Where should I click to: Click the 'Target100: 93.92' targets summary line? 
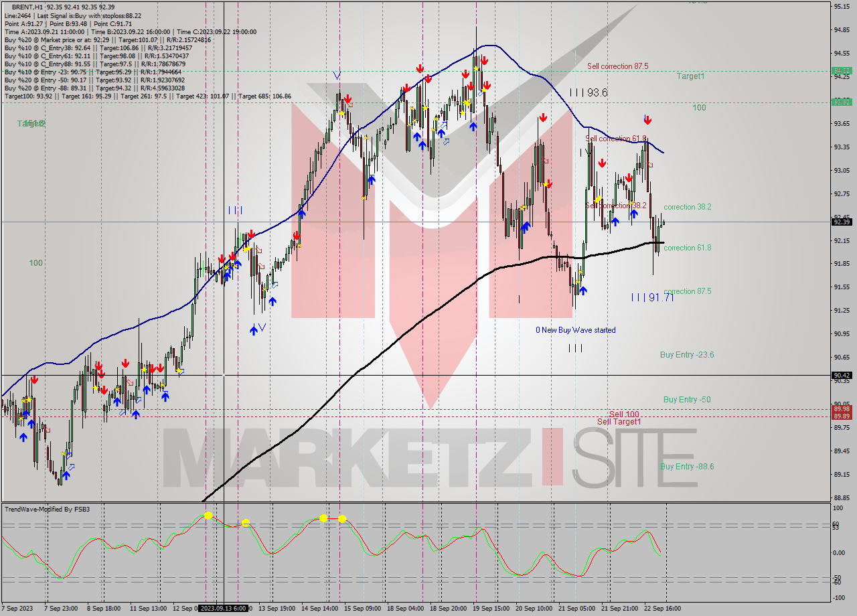(147, 96)
